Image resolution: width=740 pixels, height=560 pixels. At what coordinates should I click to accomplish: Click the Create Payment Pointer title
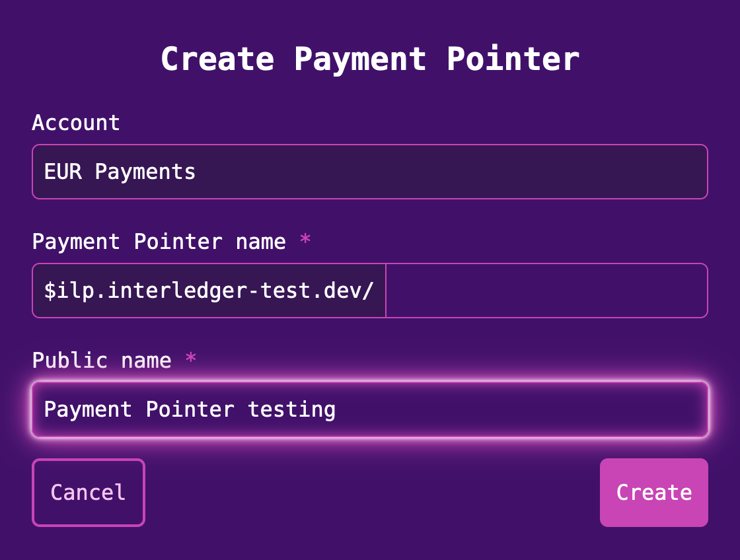[x=370, y=59]
